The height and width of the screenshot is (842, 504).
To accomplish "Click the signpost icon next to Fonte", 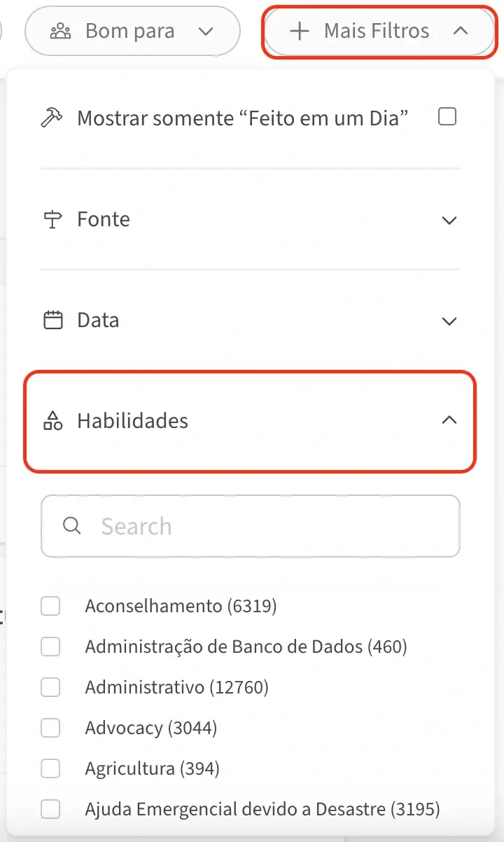I will [52, 220].
